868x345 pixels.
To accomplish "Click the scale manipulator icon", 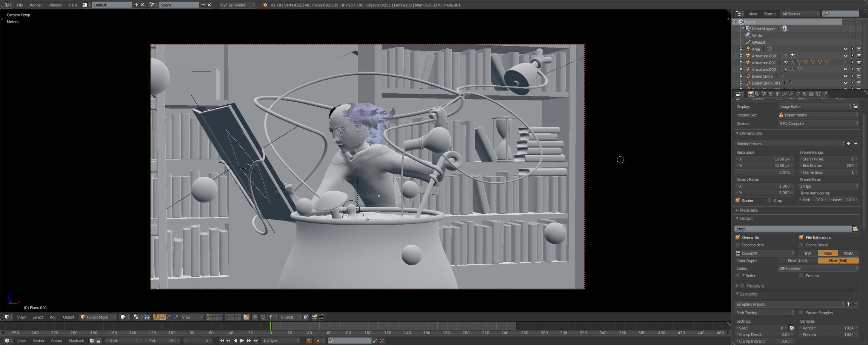I will (x=176, y=317).
